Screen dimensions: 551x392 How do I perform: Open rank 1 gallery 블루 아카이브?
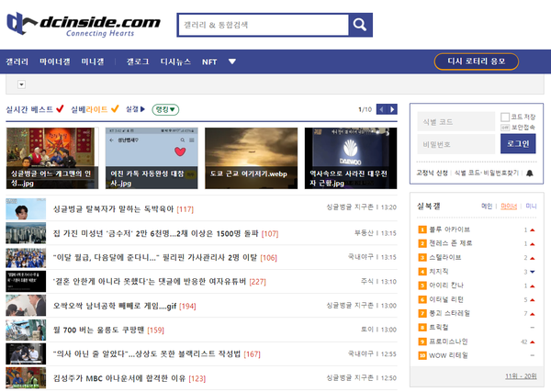(449, 230)
